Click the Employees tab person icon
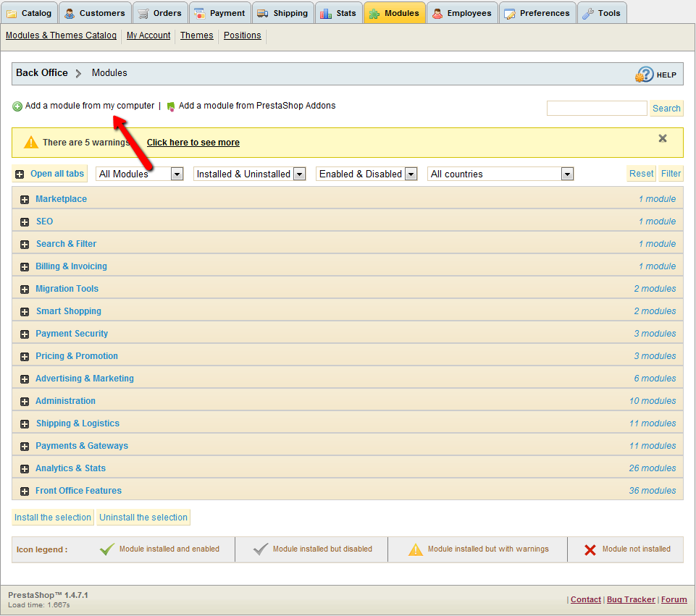The image size is (696, 616). pos(437,14)
